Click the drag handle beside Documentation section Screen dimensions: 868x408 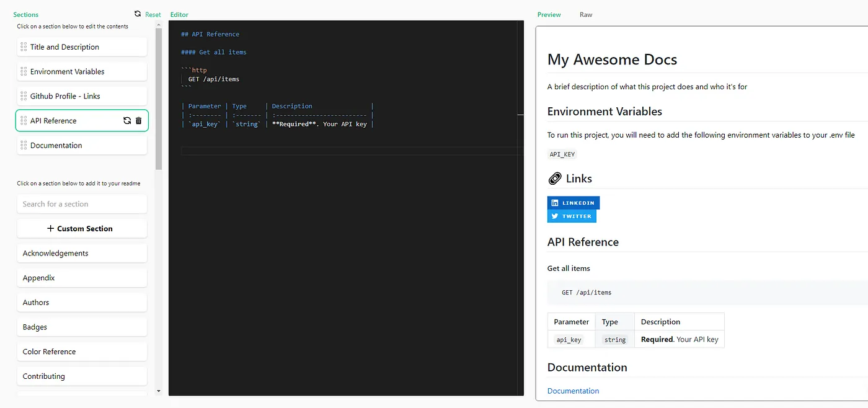coord(24,146)
